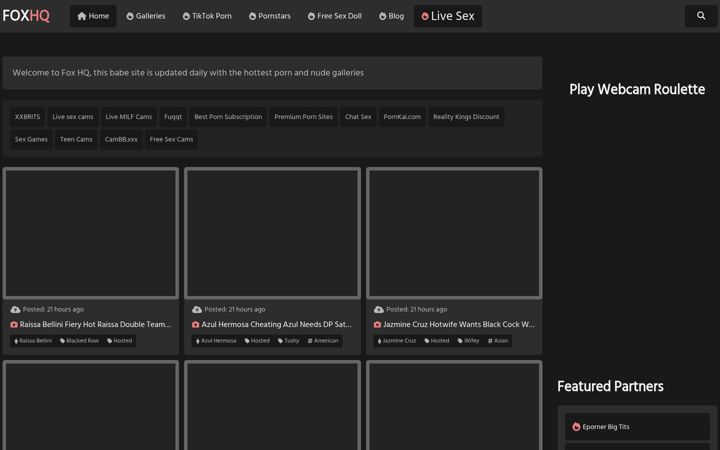Select Hosted tag on Raissa Bellini post
This screenshot has height=450, width=720.
pyautogui.click(x=119, y=341)
